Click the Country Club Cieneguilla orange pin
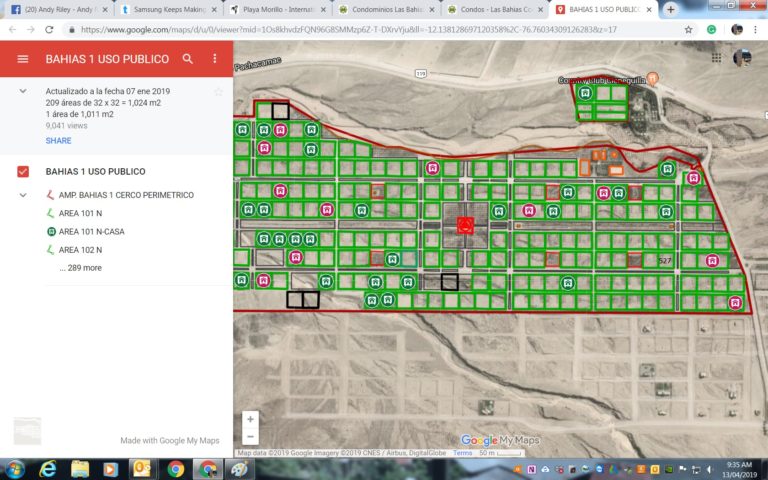 tap(652, 78)
